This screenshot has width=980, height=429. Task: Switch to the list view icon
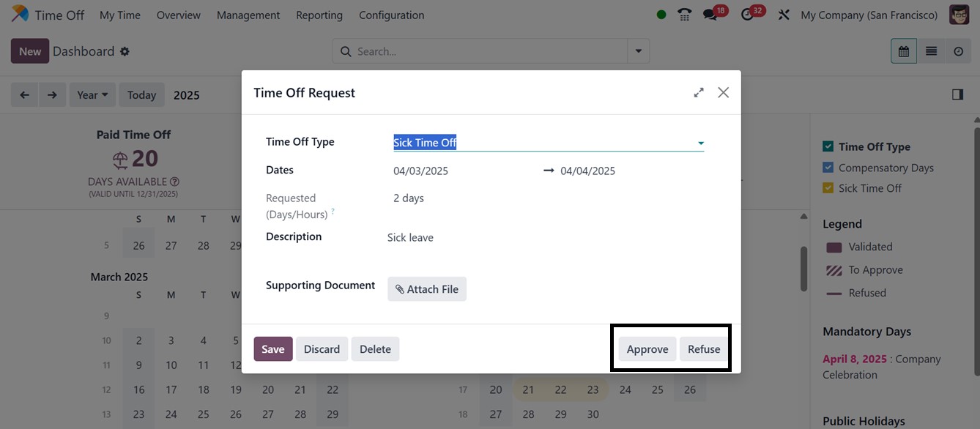[931, 51]
